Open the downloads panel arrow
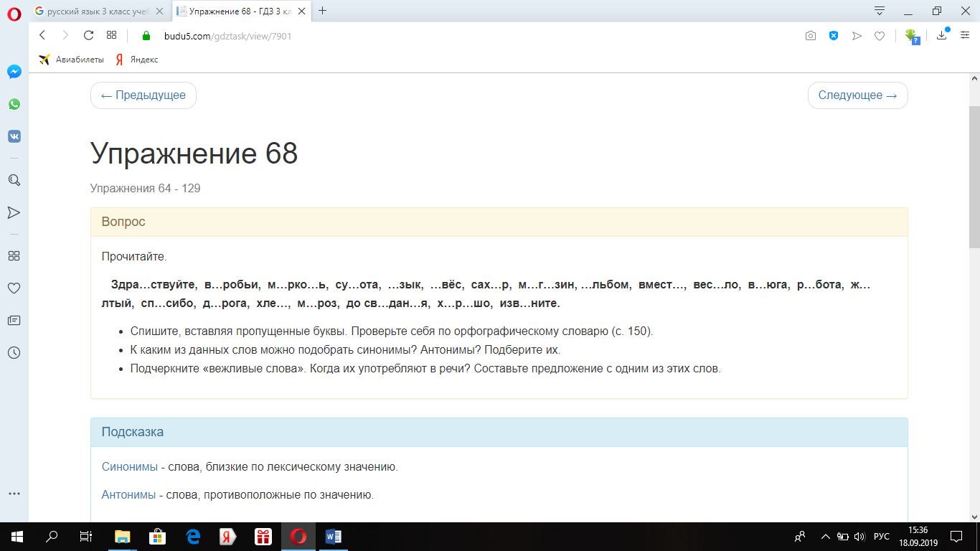The image size is (980, 551). tap(943, 34)
